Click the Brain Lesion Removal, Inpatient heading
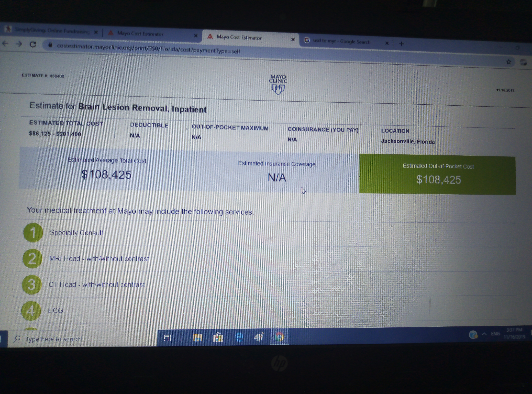 [x=142, y=108]
